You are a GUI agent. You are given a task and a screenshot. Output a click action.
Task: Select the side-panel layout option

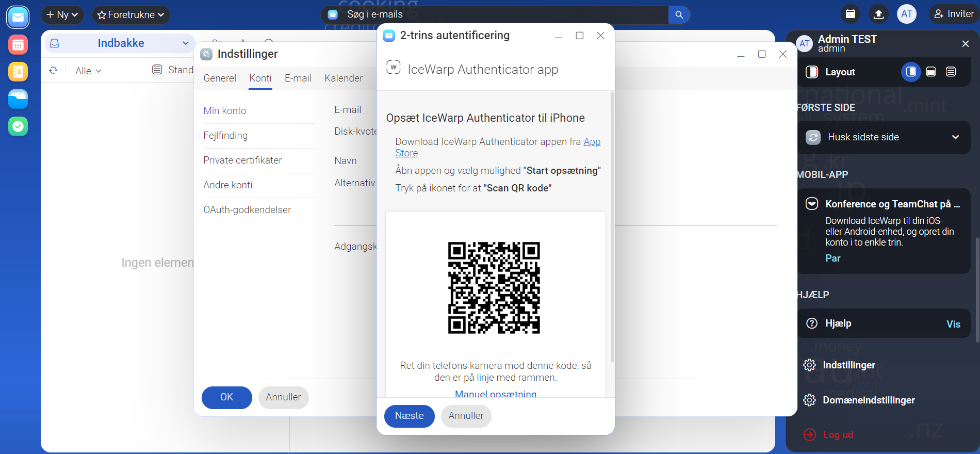[911, 72]
